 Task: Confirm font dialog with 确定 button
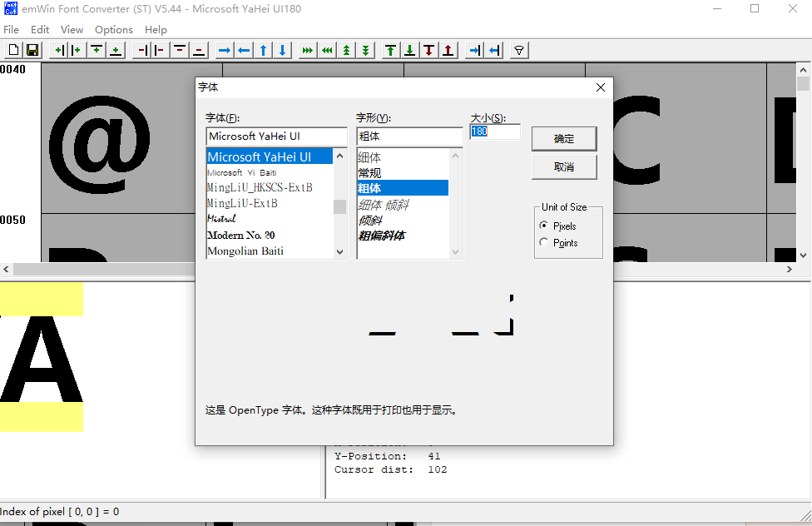coord(564,139)
